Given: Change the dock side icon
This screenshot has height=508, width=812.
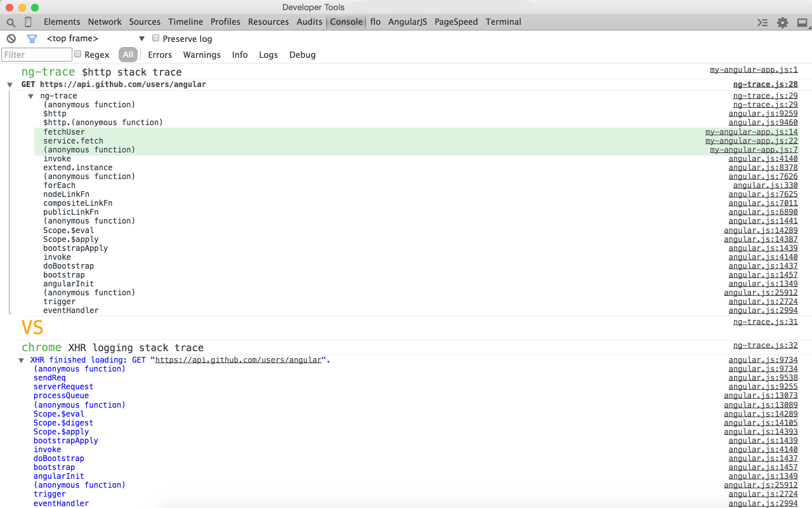Looking at the screenshot, I should click(802, 22).
